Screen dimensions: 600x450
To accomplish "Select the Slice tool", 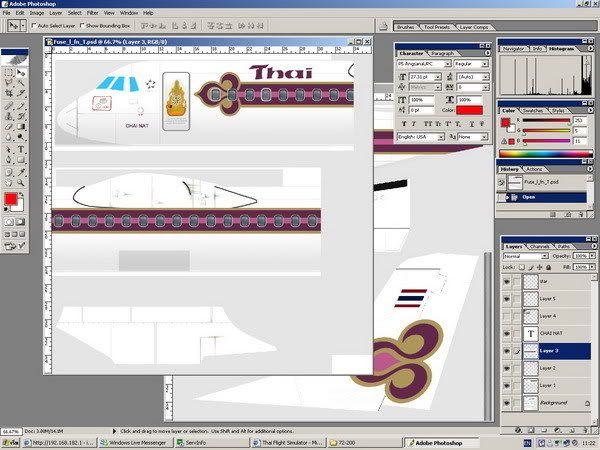I will (x=21, y=93).
